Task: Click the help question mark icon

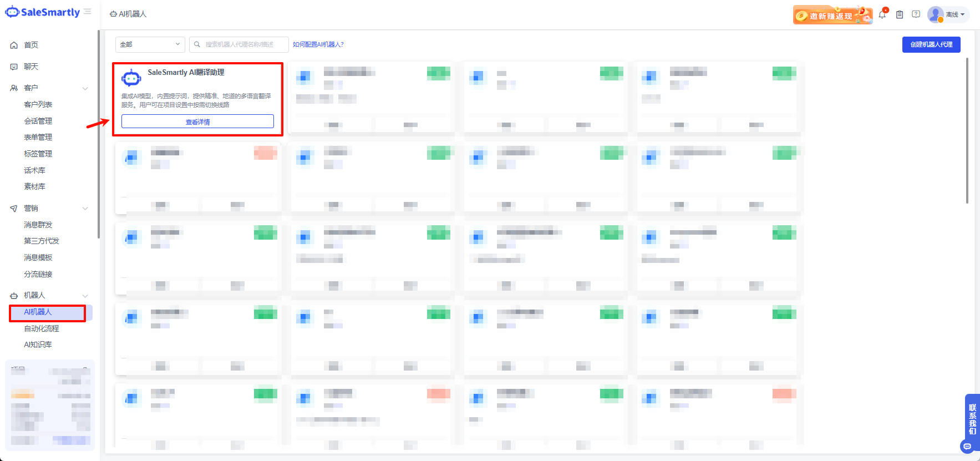Action: pyautogui.click(x=916, y=14)
